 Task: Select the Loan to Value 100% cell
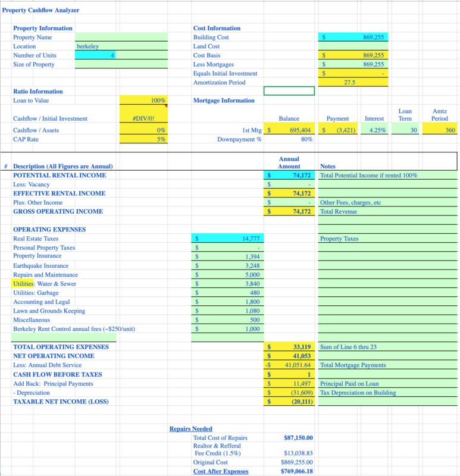click(143, 100)
